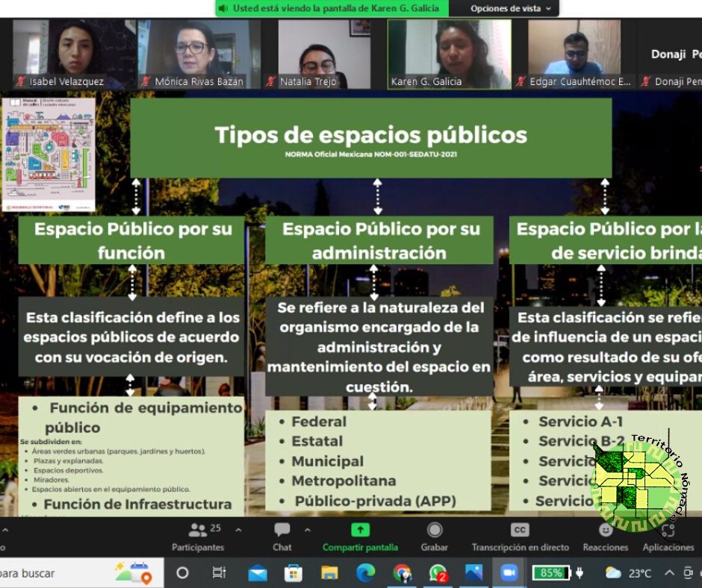Open the Zoom Chat panel
This screenshot has width=702, height=588.
pos(282,537)
